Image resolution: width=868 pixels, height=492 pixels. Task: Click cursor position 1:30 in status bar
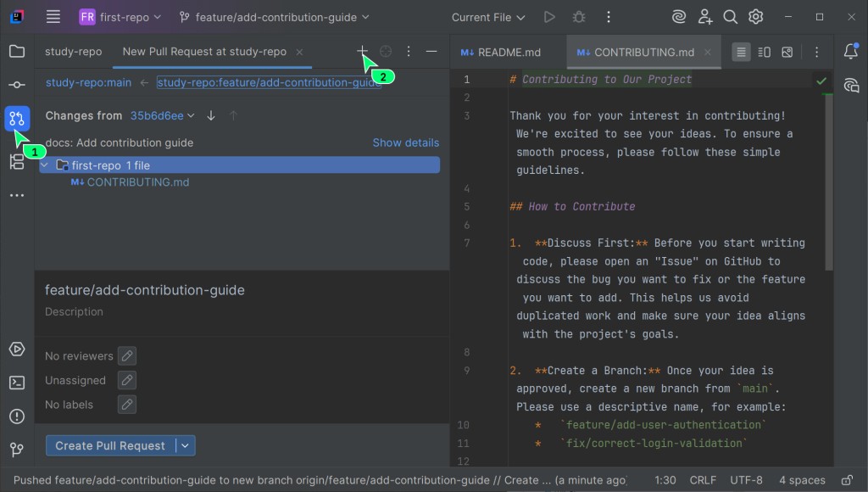pos(665,480)
